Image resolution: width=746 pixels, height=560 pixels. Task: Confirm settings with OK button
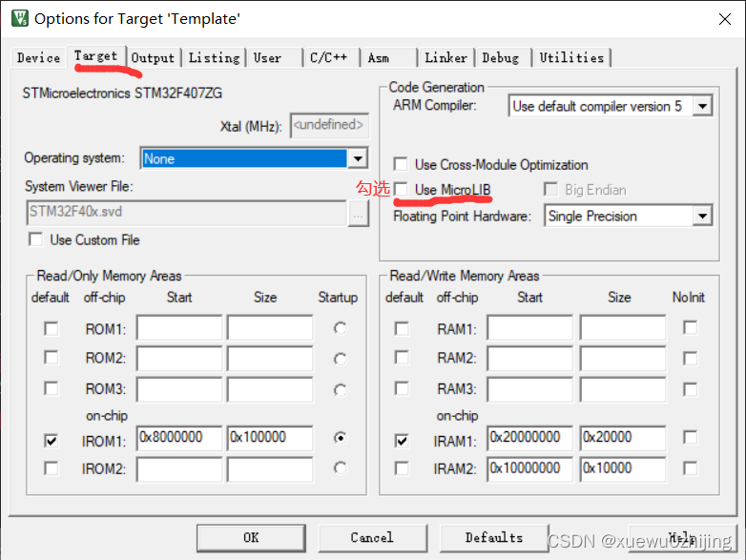point(251,538)
